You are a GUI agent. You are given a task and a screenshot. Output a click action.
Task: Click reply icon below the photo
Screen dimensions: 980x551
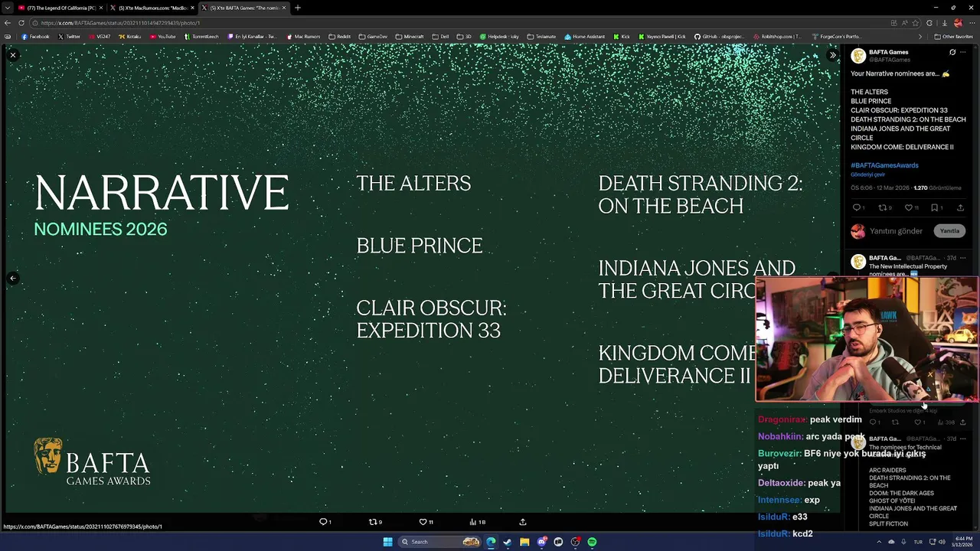point(325,522)
